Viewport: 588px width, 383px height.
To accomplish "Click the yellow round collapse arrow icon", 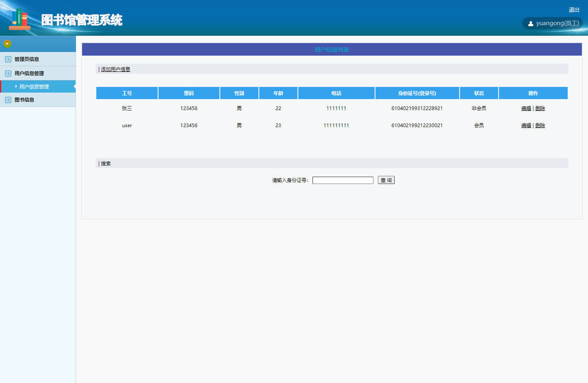I will coord(7,44).
